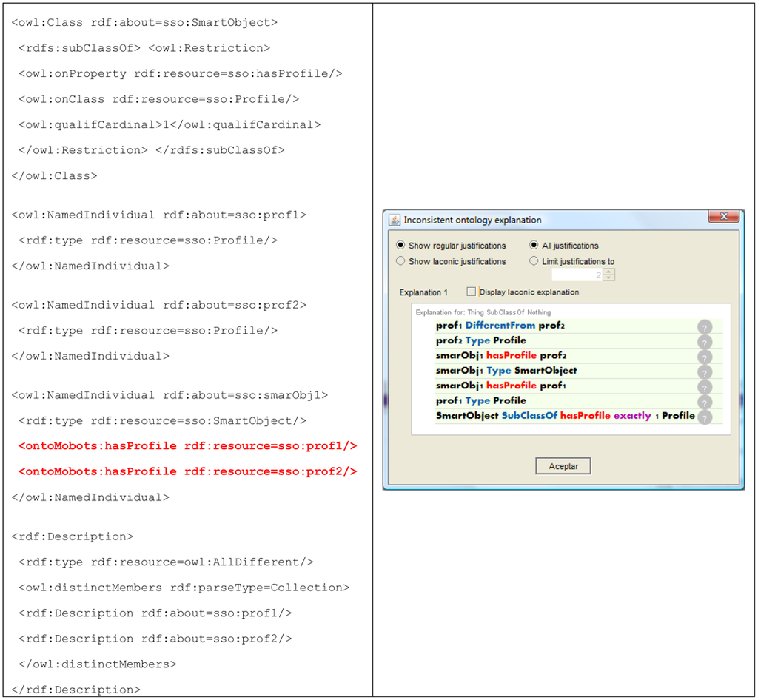Click question icon for smarObj1 Type SmartObject

point(704,371)
